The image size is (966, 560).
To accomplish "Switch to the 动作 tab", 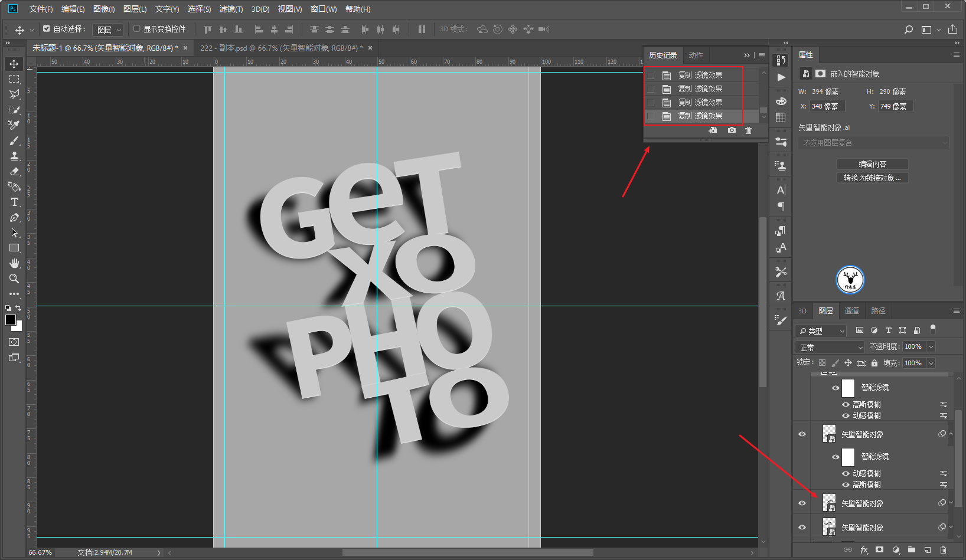I will pos(696,55).
